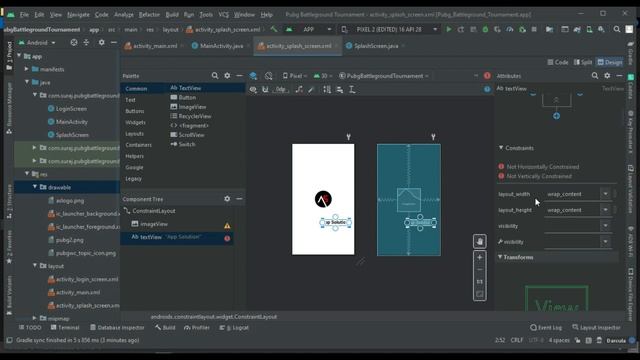Collapse all in Project panel
Screen dimensions: 640x360
click(x=86, y=42)
